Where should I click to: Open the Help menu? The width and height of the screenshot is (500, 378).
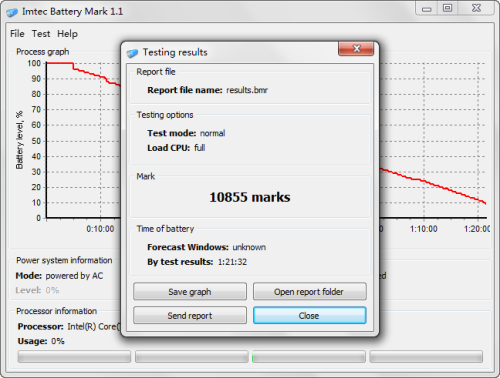coord(67,34)
